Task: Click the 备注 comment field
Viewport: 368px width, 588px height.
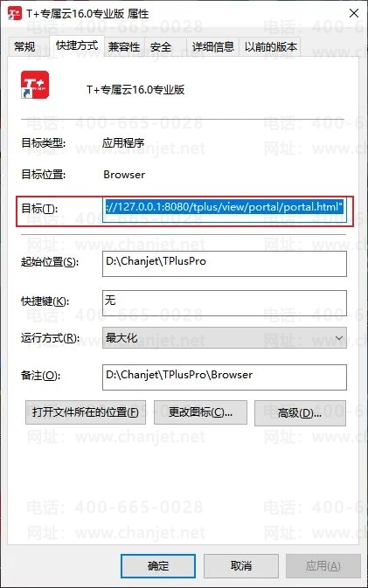Action: point(225,377)
